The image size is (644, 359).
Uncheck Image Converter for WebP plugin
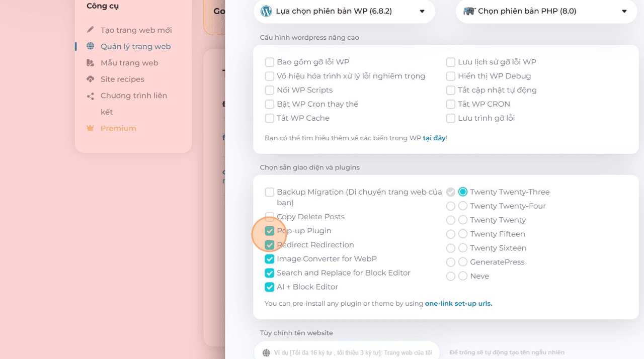click(269, 259)
